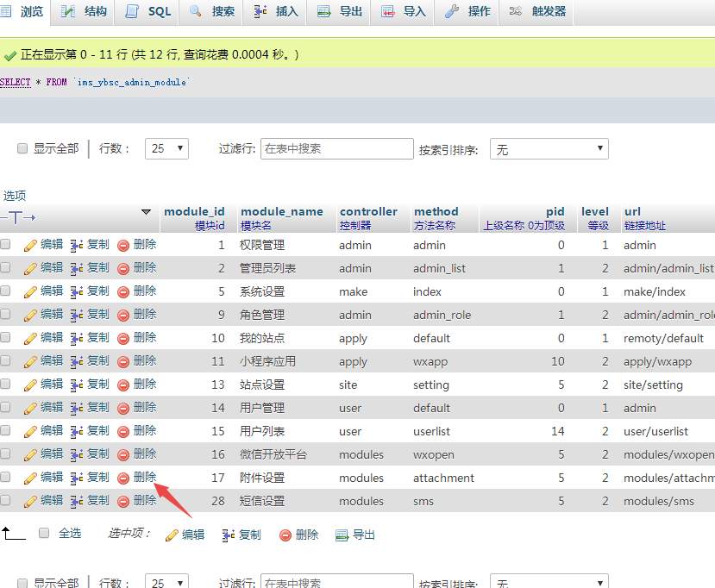
Task: Sort by module_name column header
Action: [x=282, y=211]
